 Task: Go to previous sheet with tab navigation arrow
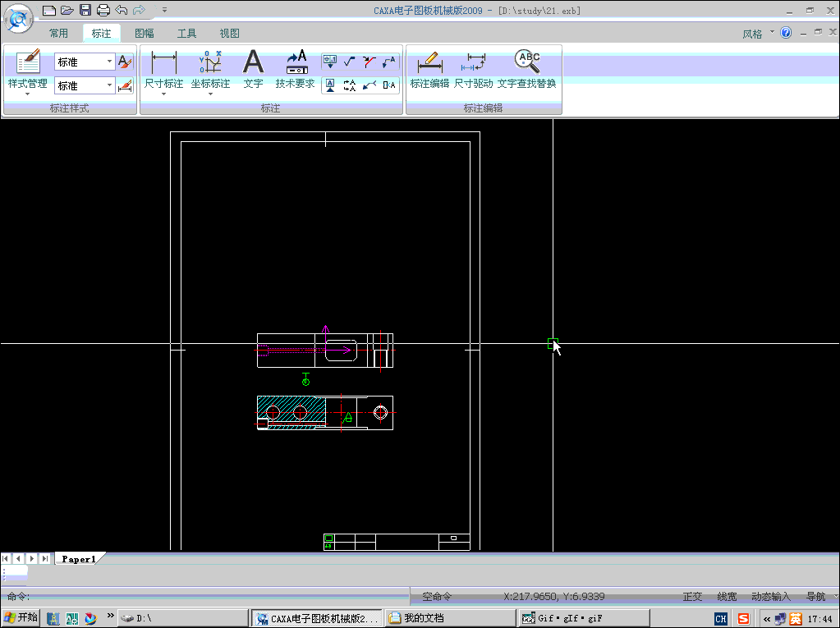[19, 558]
